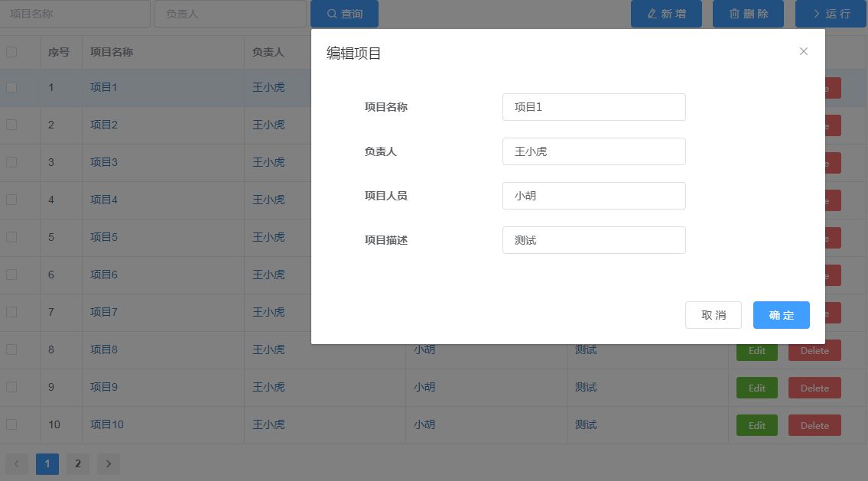Click the 确定 confirm button in the dialog
Screen dimensions: 868x481
781,314
